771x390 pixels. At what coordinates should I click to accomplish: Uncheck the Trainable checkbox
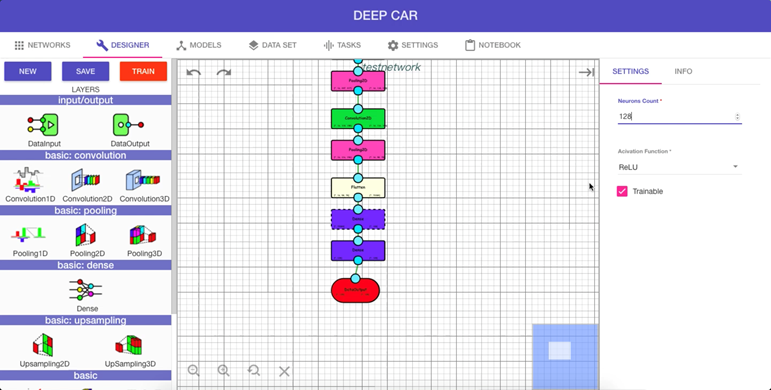622,191
